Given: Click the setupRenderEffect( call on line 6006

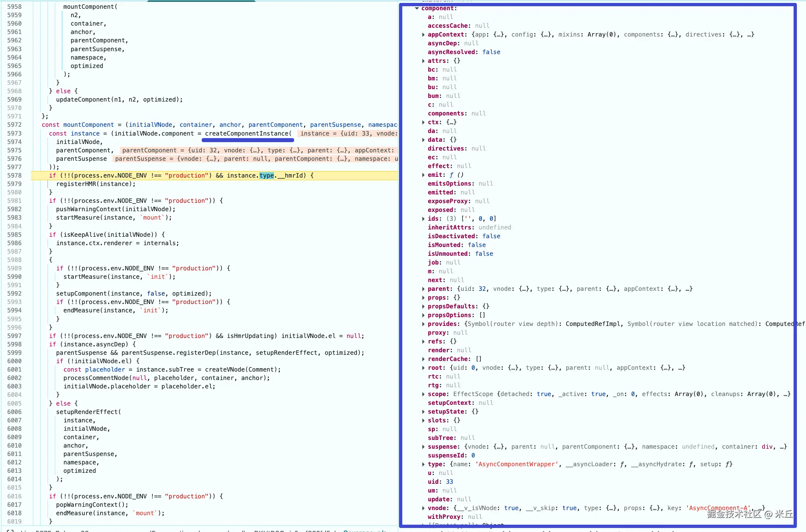Looking at the screenshot, I should pyautogui.click(x=88, y=412).
